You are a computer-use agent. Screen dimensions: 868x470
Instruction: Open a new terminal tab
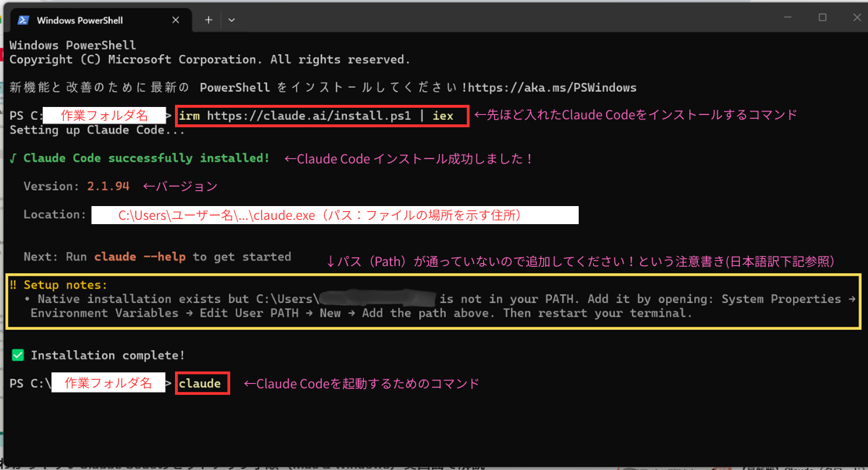(208, 20)
